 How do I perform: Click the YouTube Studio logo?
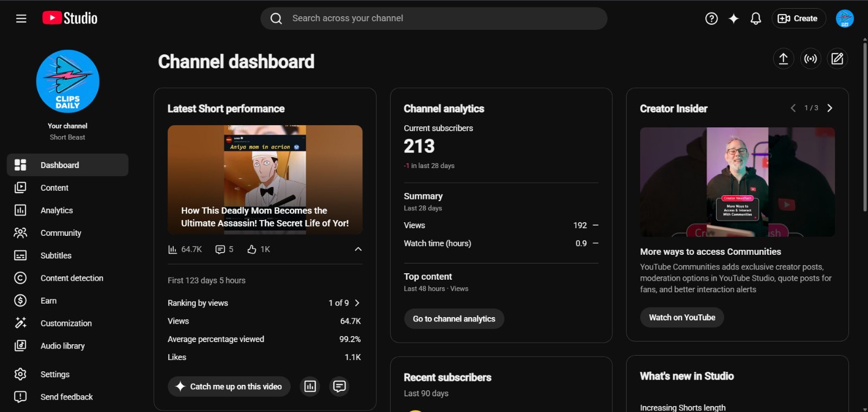click(x=70, y=18)
